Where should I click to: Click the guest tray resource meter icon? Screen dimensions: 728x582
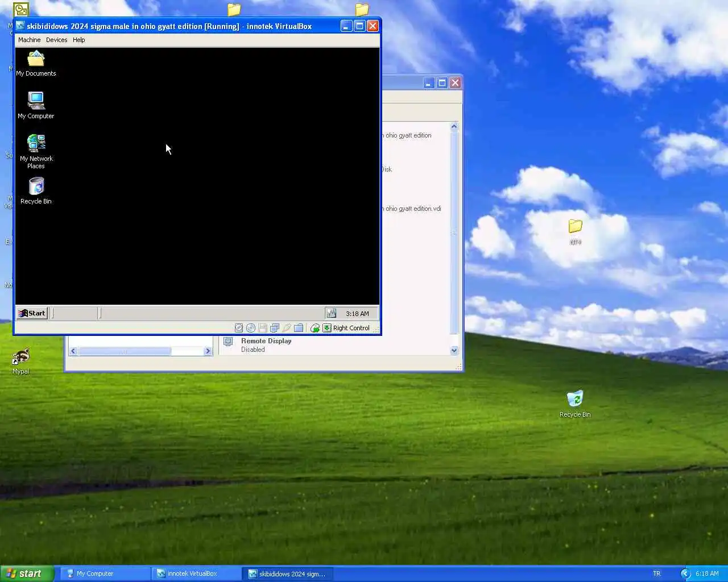point(332,313)
